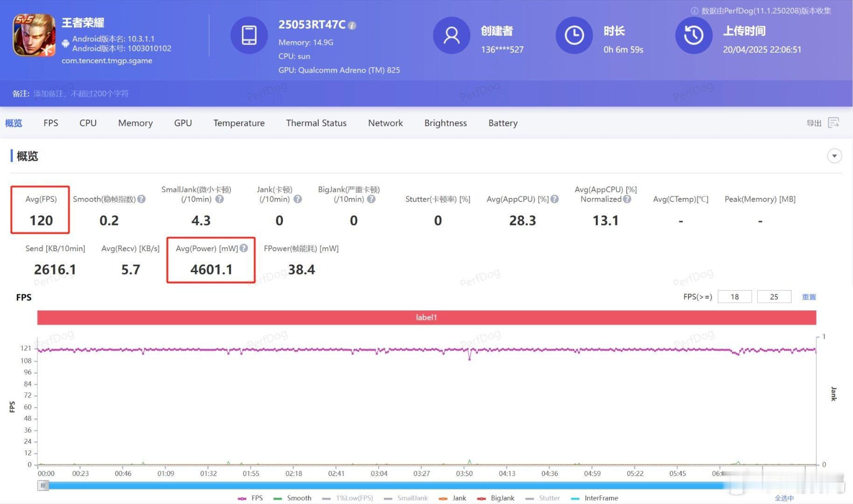The image size is (853, 504).
Task: Click the export report icon
Action: pos(833,123)
